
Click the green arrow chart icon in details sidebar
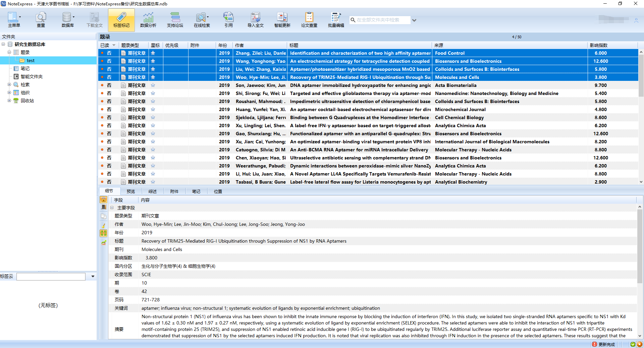(104, 242)
